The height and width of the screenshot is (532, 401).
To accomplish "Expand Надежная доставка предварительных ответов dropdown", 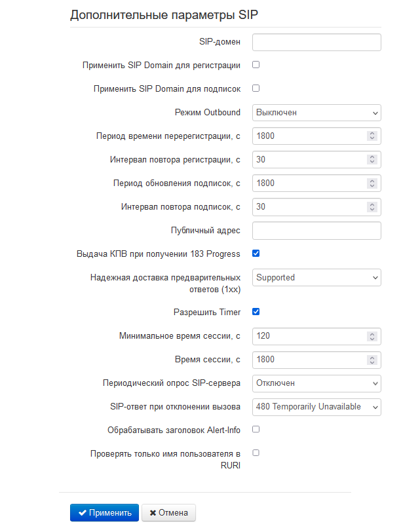I will [x=316, y=278].
